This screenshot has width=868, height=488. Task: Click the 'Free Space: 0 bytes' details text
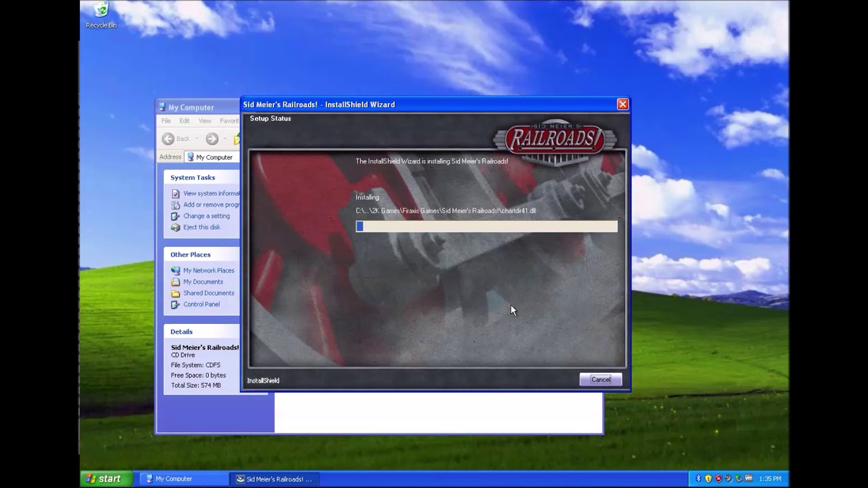pos(199,375)
